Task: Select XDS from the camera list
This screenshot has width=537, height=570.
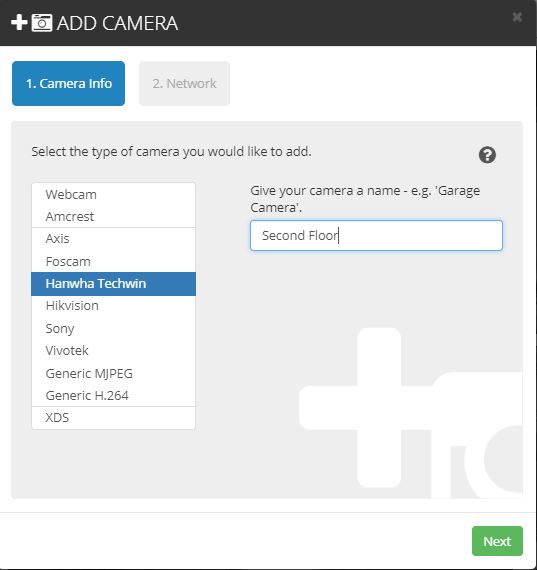Action: [113, 418]
